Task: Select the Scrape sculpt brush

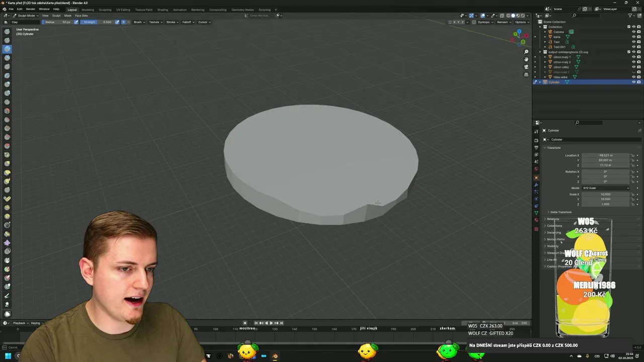Action: click(7, 137)
